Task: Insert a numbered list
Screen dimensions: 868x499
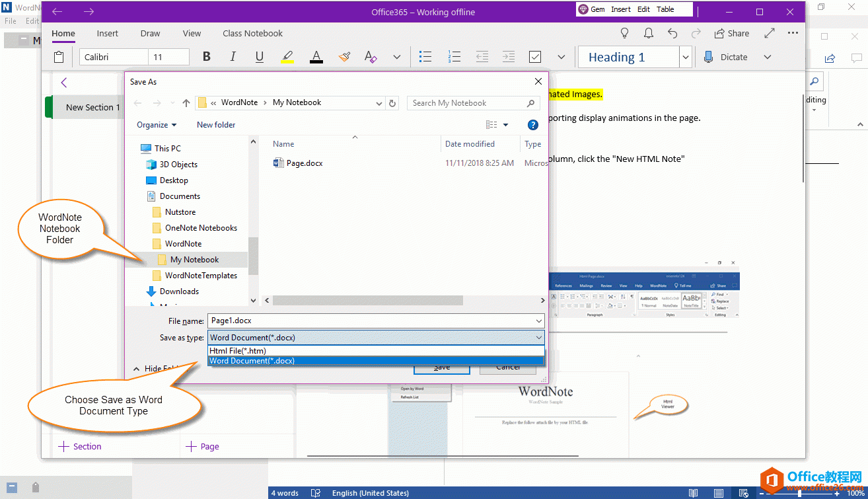Action: tap(454, 57)
